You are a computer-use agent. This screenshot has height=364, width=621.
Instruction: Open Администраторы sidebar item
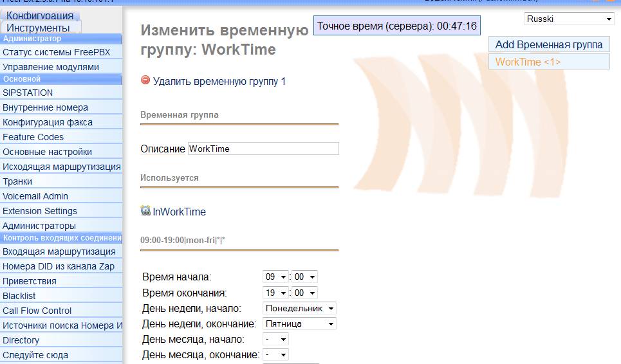click(61, 226)
